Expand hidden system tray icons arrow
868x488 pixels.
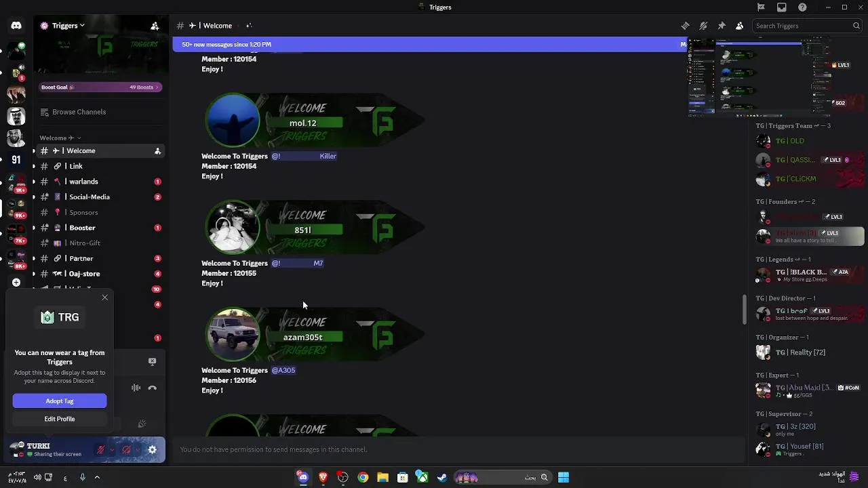(97, 477)
